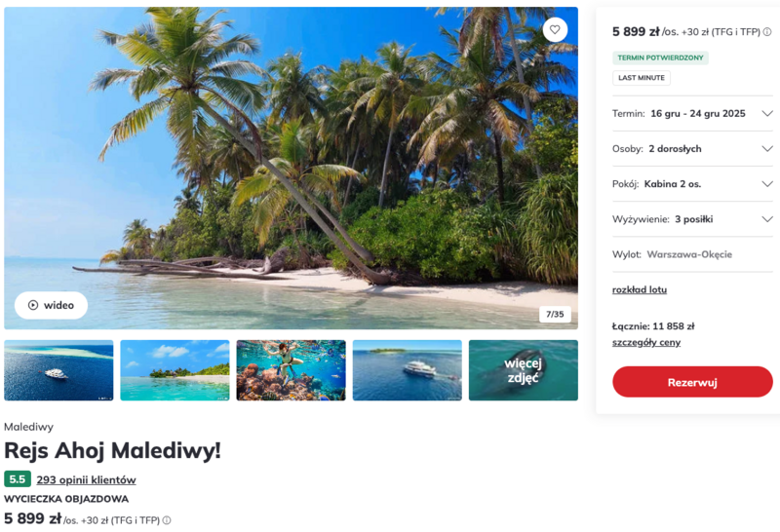
Task: Expand the Pokój Kabina 2 os. selector
Action: [x=767, y=184]
